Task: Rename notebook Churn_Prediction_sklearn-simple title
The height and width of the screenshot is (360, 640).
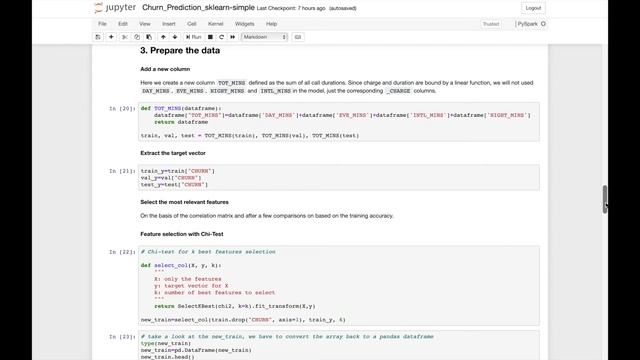Action: pyautogui.click(x=198, y=8)
